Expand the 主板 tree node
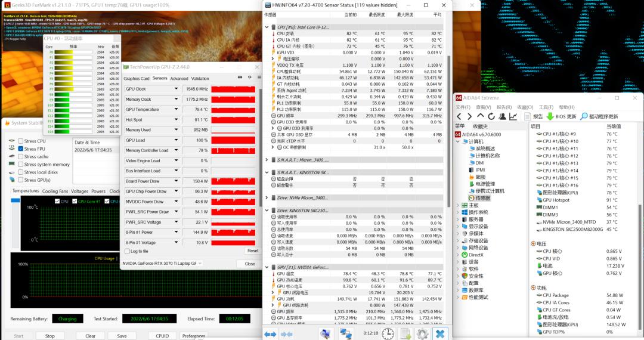This screenshot has width=644, height=340. 458,205
